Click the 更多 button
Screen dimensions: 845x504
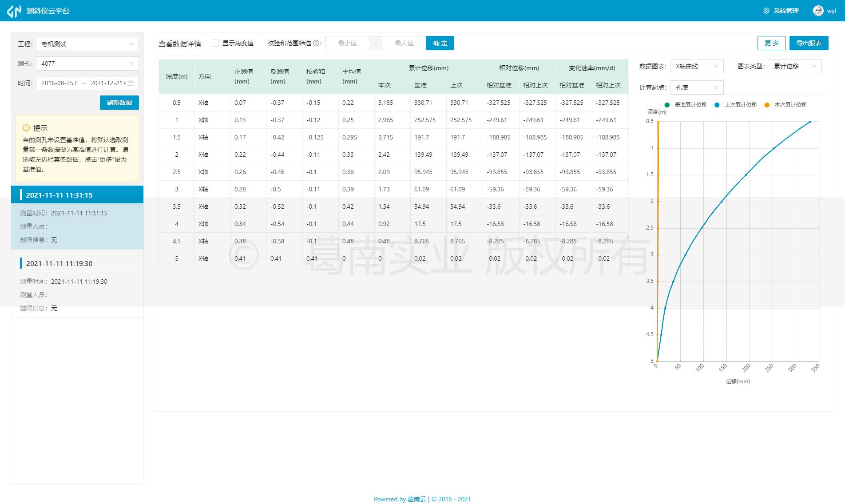(x=772, y=43)
